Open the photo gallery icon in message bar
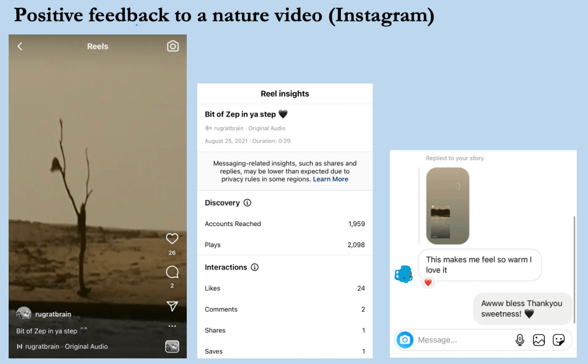This screenshot has height=364, width=588. tap(539, 340)
